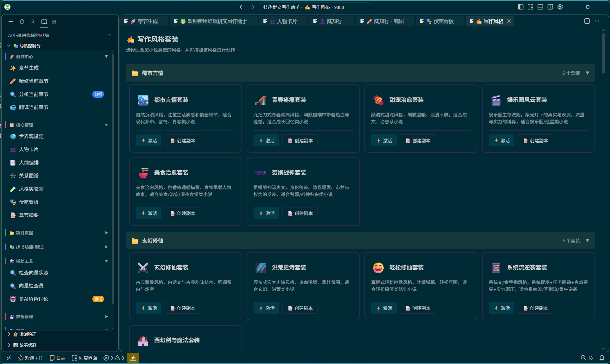Switch to the 人物卡片 tab
The image size is (610, 364).
(x=283, y=21)
